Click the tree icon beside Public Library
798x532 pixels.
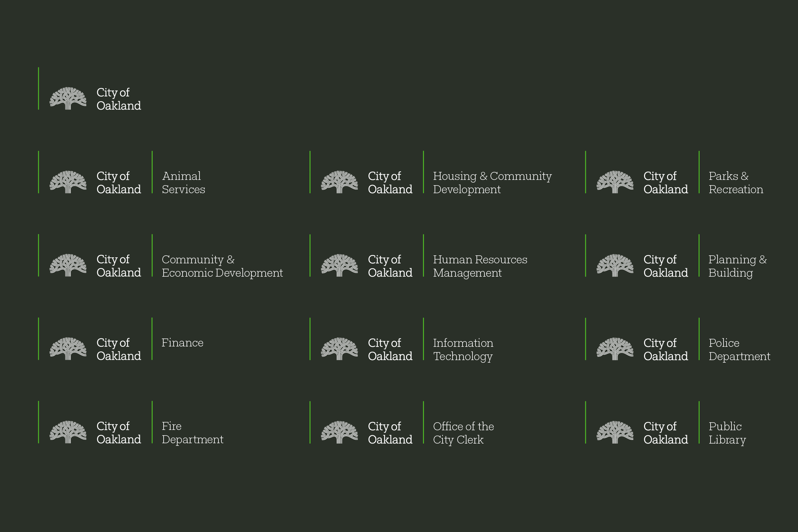615,432
